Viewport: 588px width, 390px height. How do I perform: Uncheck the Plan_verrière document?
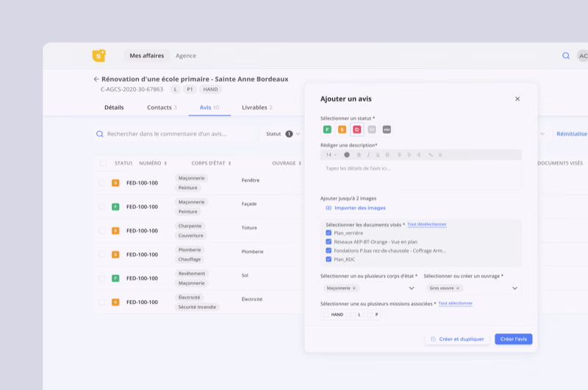point(329,233)
